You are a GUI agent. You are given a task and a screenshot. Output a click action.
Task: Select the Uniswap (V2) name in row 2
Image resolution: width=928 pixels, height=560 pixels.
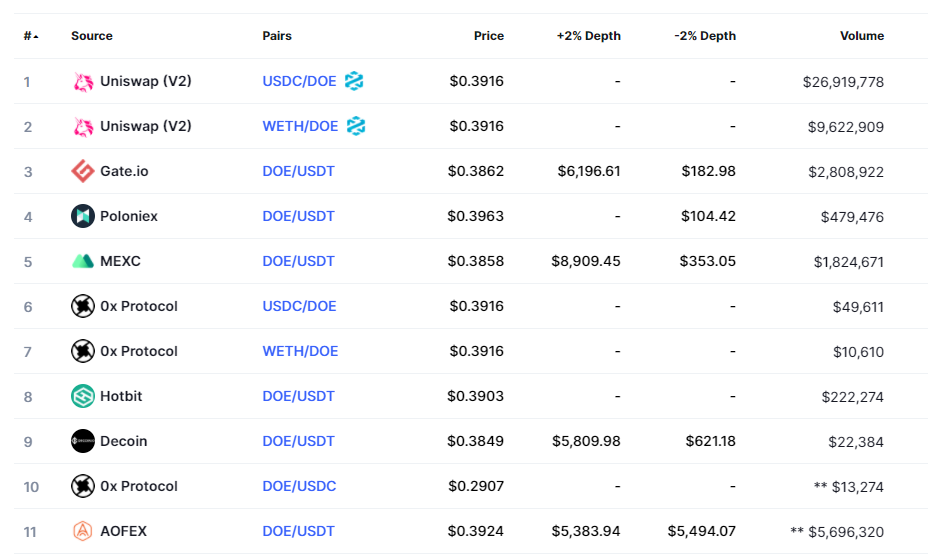pos(146,126)
